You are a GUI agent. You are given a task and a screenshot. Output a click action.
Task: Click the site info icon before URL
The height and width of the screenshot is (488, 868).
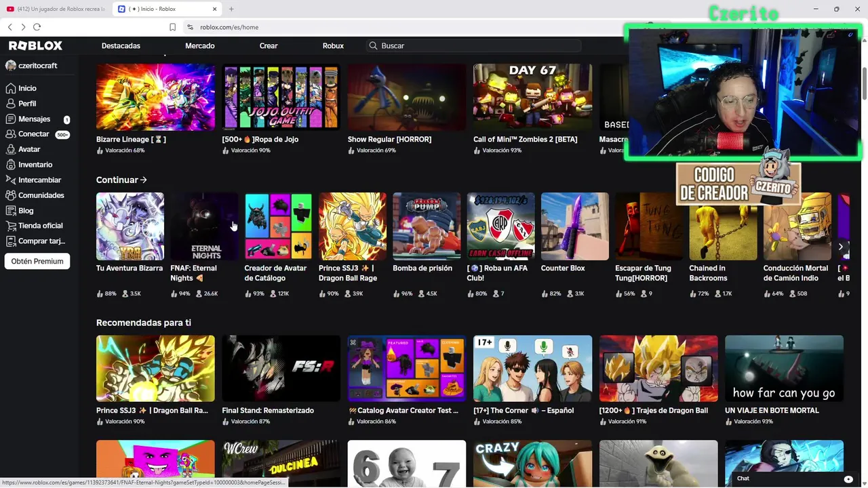[190, 27]
